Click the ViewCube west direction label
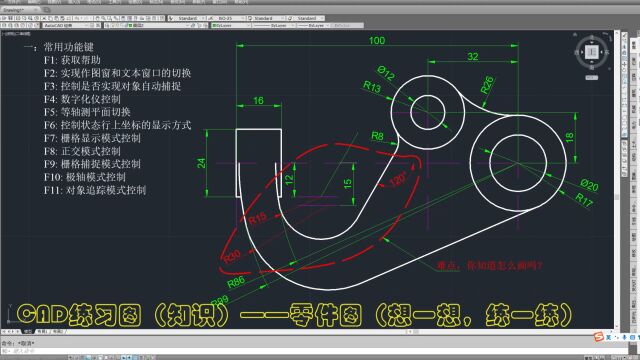Viewport: 640px width, 360px height. point(576,52)
